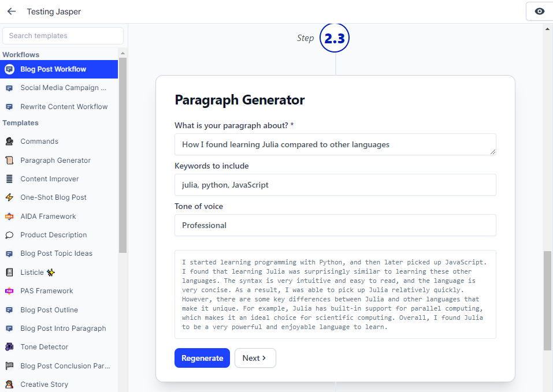Click the Next button
This screenshot has height=392, width=553.
tap(255, 358)
